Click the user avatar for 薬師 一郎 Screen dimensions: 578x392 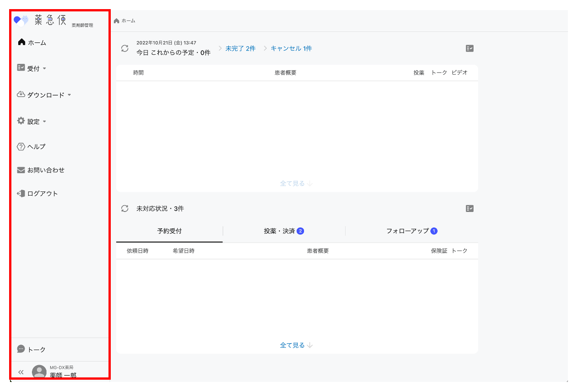point(39,372)
